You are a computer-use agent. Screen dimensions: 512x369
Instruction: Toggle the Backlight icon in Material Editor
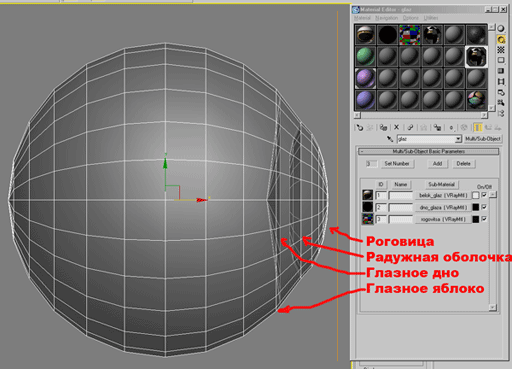point(501,39)
